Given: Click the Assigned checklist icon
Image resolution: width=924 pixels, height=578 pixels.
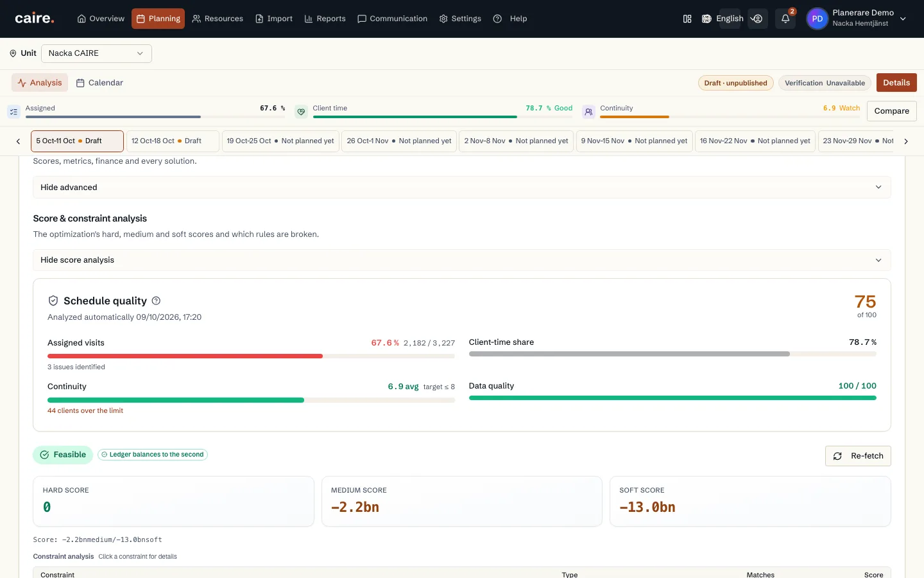Looking at the screenshot, I should pyautogui.click(x=13, y=112).
